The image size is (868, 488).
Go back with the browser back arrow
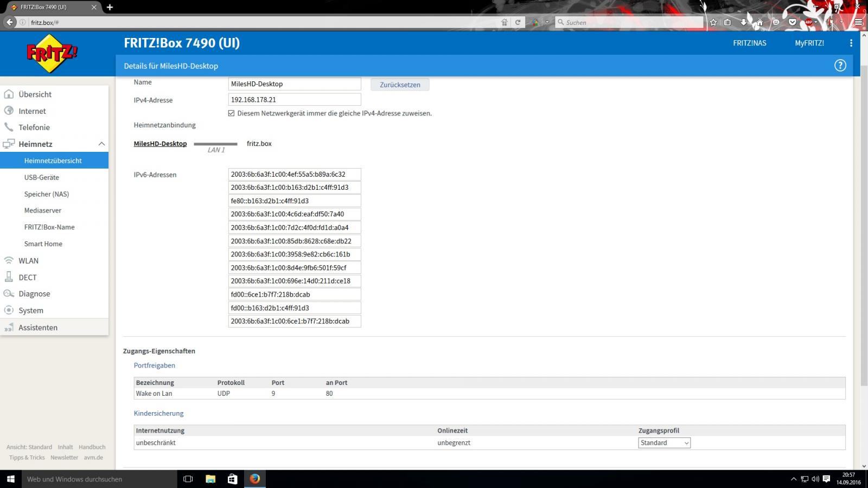click(x=9, y=22)
